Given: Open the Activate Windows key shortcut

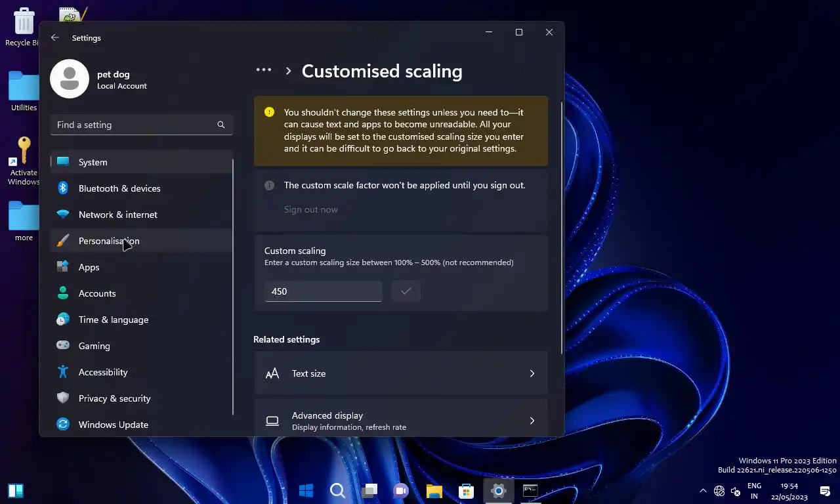Looking at the screenshot, I should (24, 161).
